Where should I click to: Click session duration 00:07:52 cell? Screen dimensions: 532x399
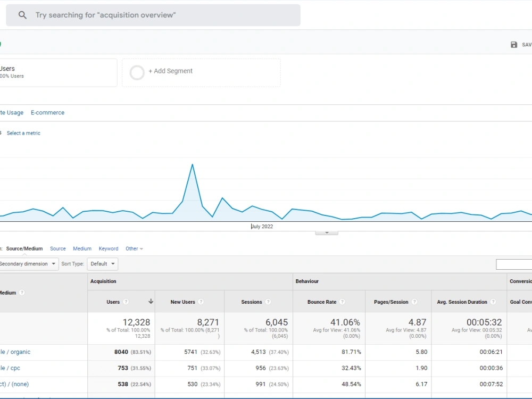[x=491, y=384]
